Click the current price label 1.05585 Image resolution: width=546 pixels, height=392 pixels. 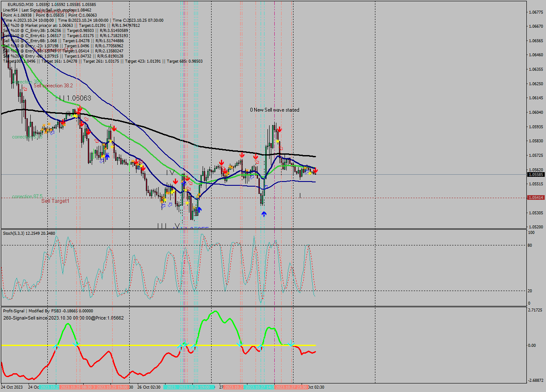coord(535,174)
